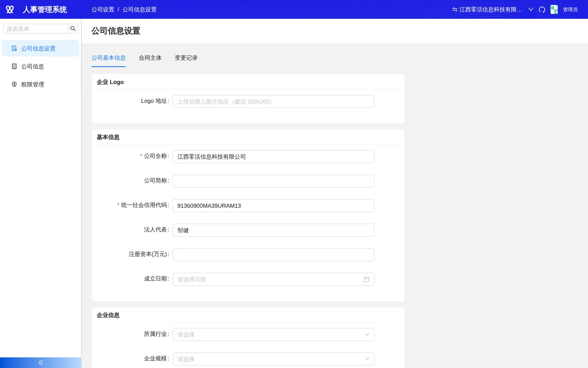Click the 公司设置 breadcrumb link

click(103, 9)
